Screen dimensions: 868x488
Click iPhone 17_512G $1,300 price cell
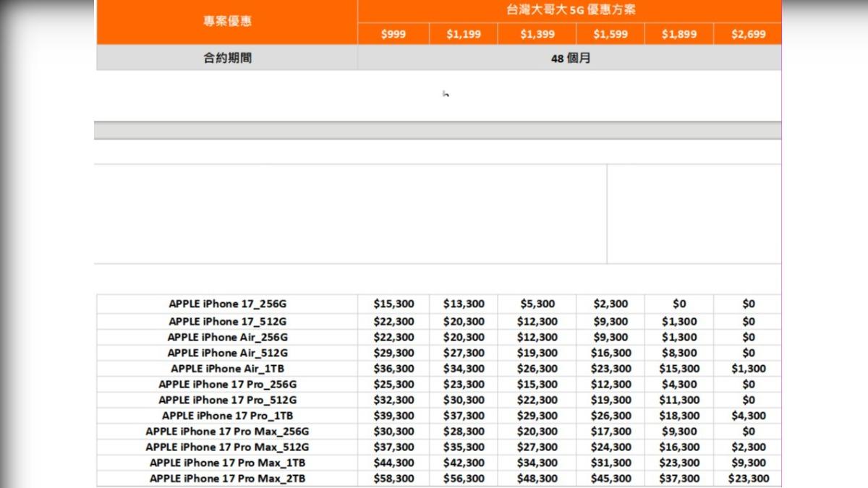click(x=679, y=321)
